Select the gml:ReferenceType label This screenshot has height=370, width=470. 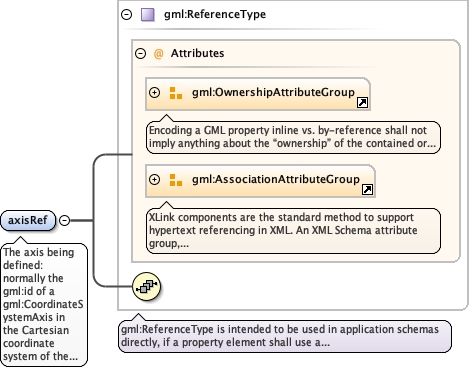[215, 14]
